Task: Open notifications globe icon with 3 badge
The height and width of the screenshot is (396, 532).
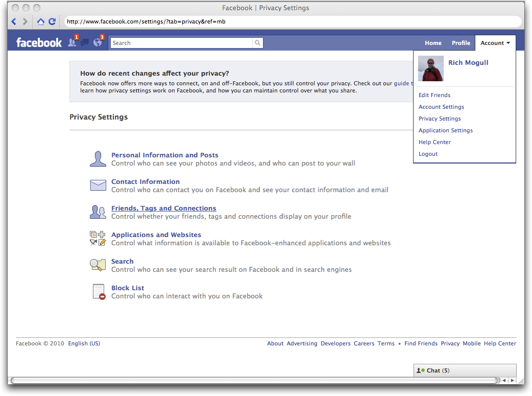Action: (x=98, y=42)
